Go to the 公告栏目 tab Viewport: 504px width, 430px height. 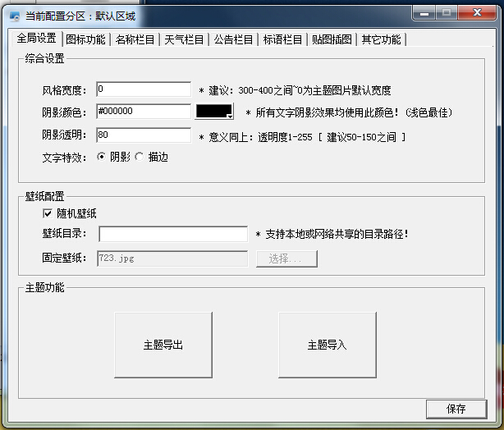[x=233, y=39]
